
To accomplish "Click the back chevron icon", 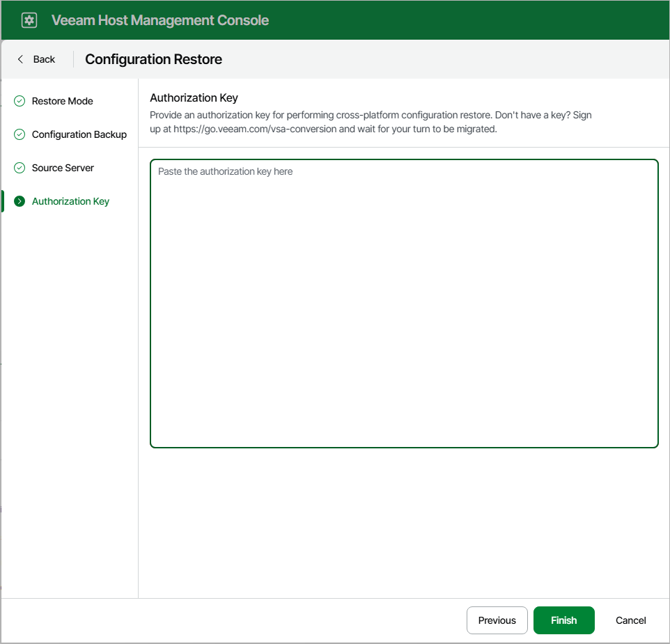I will (x=20, y=59).
